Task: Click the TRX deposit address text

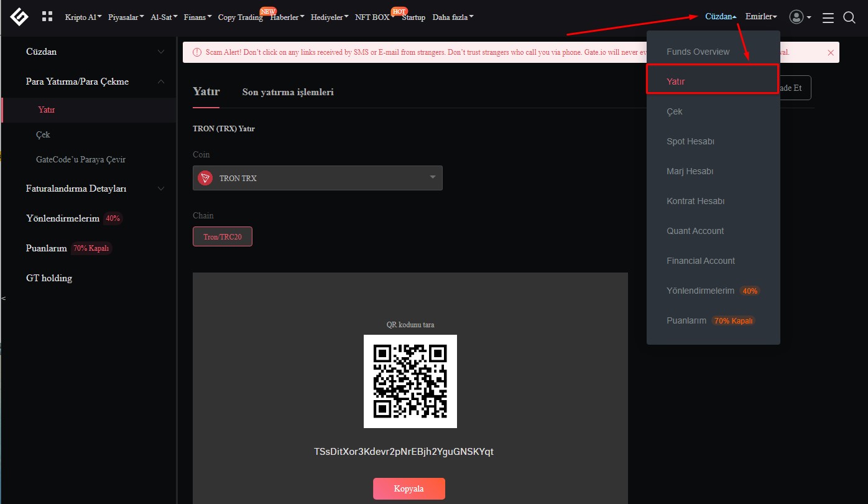Action: coord(404,452)
